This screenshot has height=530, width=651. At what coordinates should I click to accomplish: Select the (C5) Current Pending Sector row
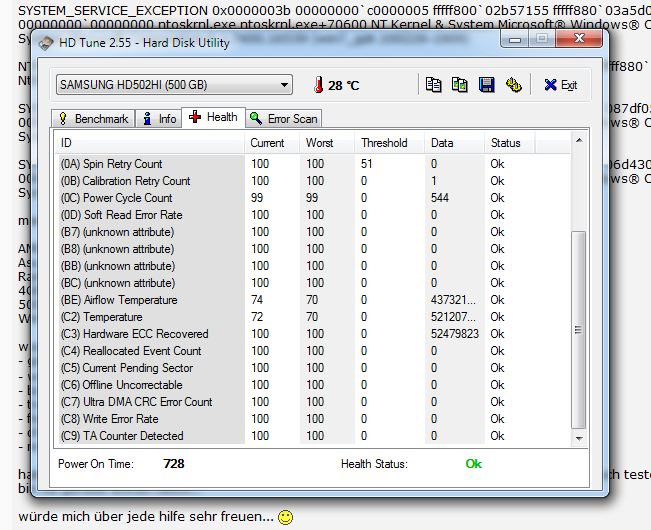(313, 368)
